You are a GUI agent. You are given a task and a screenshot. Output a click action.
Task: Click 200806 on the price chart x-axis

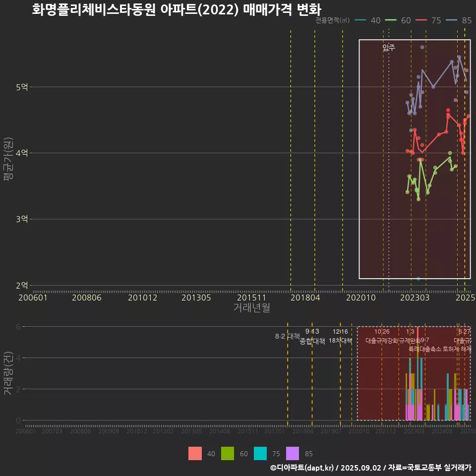(x=86, y=297)
